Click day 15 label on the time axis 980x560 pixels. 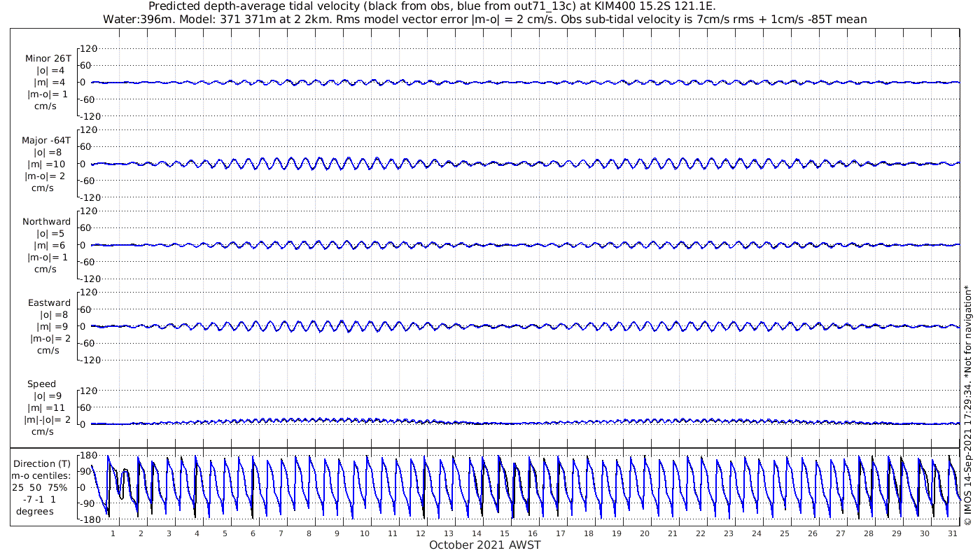[x=505, y=533]
